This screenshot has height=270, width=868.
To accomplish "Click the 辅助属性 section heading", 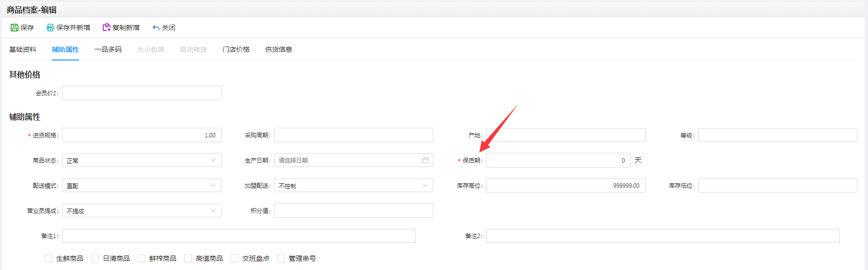I will point(25,117).
